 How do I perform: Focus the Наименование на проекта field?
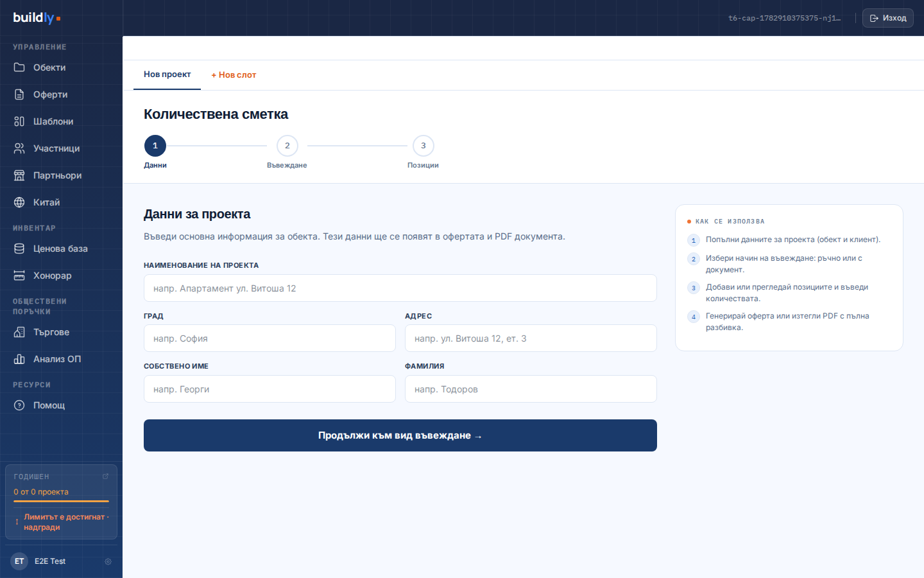click(x=400, y=288)
